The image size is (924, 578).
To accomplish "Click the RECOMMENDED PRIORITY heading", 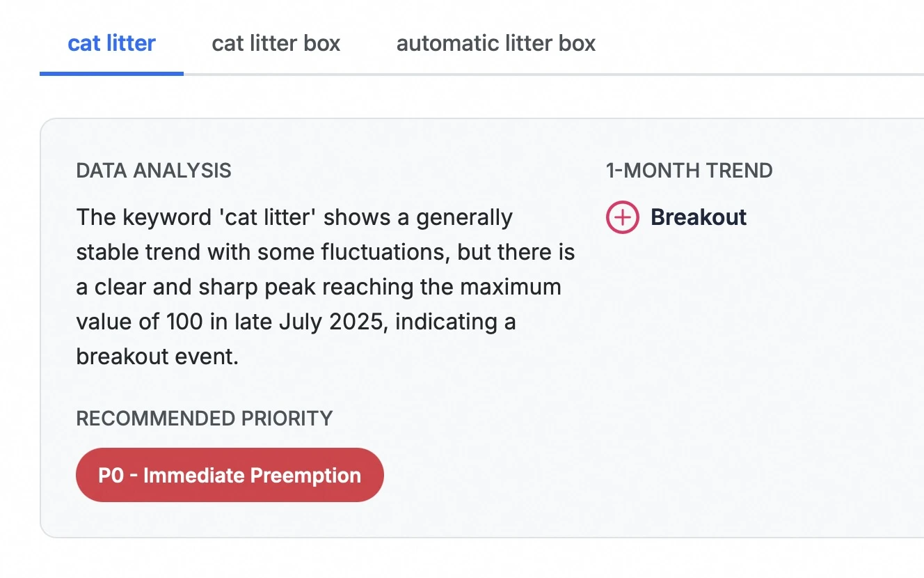I will 205,419.
